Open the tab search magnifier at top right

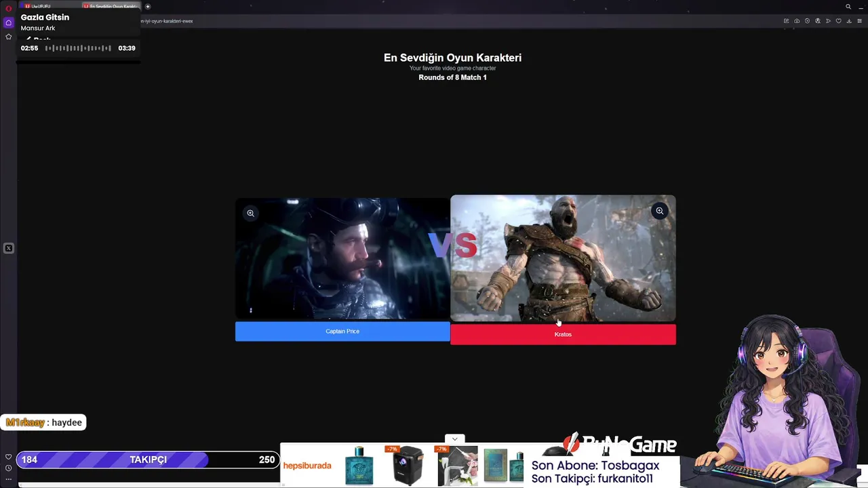pyautogui.click(x=848, y=7)
